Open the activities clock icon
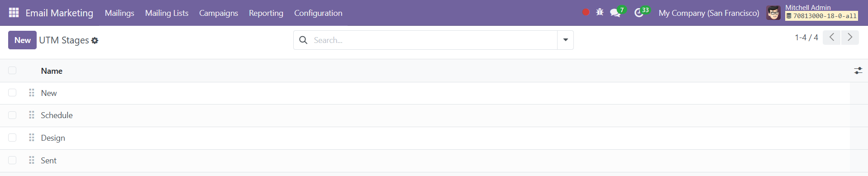The height and width of the screenshot is (176, 868). [639, 13]
